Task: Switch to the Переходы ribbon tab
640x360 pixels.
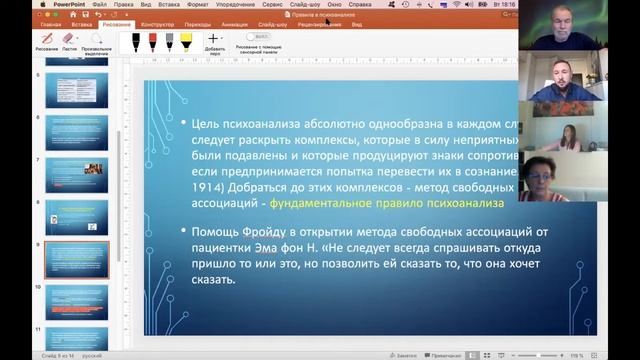Action: (198, 24)
